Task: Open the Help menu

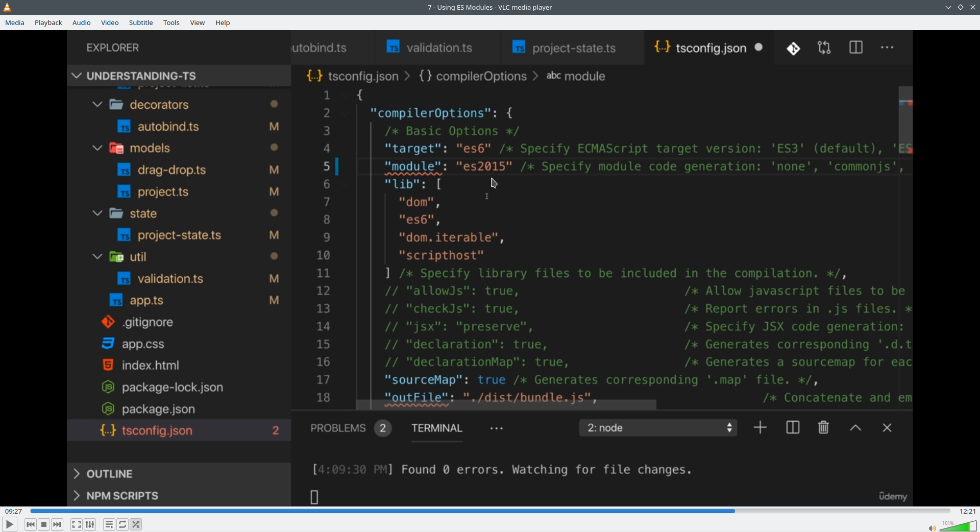Action: coord(223,23)
